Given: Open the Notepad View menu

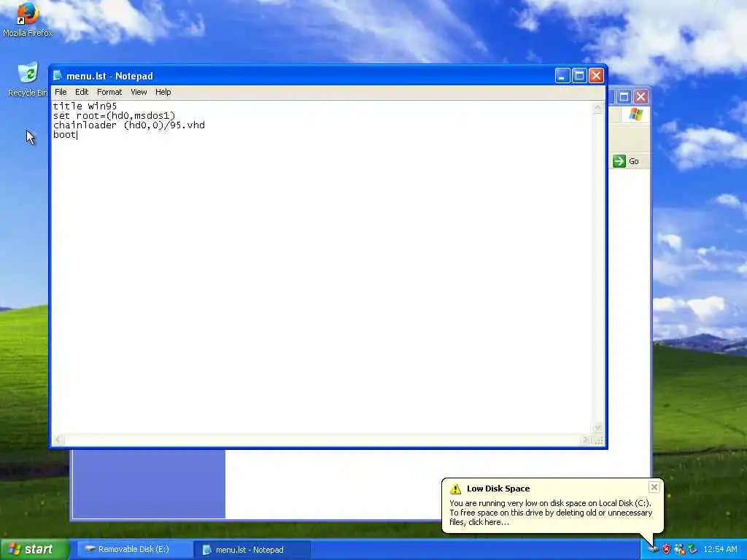Looking at the screenshot, I should pos(139,92).
